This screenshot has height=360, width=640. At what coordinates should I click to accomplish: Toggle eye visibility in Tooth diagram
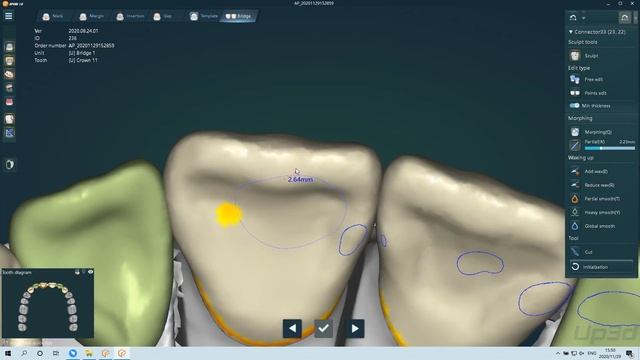click(x=90, y=272)
